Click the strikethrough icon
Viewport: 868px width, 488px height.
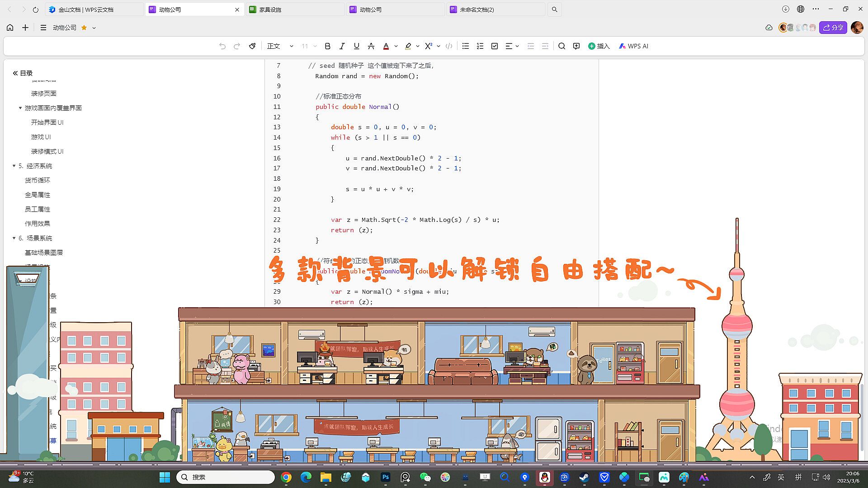[x=371, y=46]
